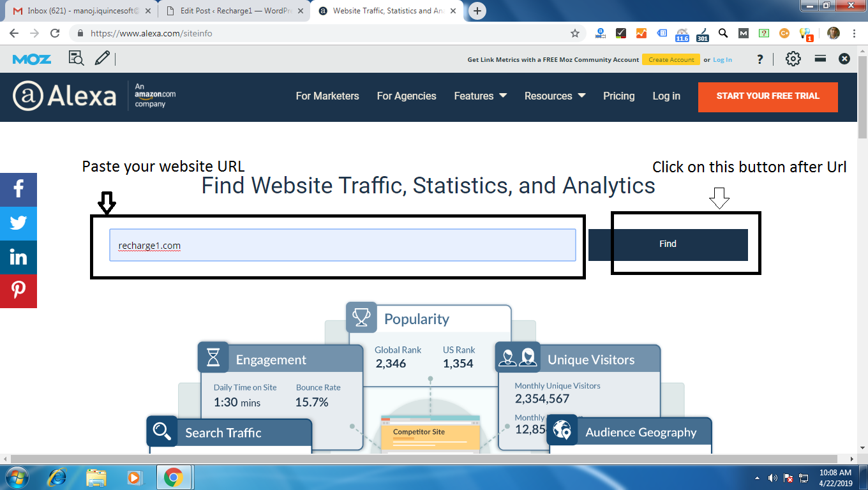This screenshot has height=490, width=868.
Task: Open MozBar page analysis icon
Action: tap(76, 59)
